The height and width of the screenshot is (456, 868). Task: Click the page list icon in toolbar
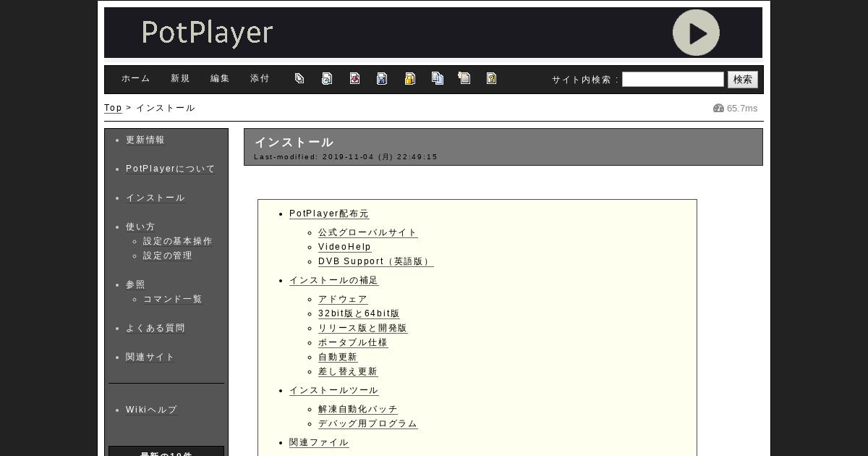point(299,78)
